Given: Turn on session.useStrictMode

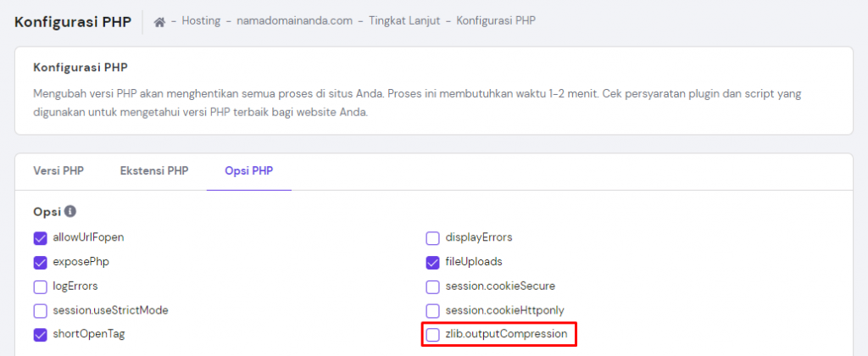Looking at the screenshot, I should (x=40, y=310).
